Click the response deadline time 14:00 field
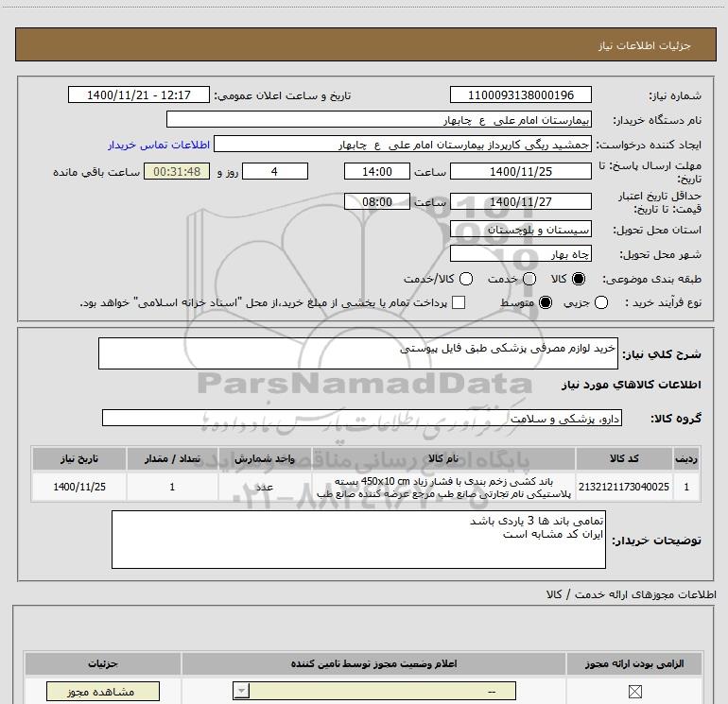This screenshot has width=728, height=704. [x=377, y=171]
